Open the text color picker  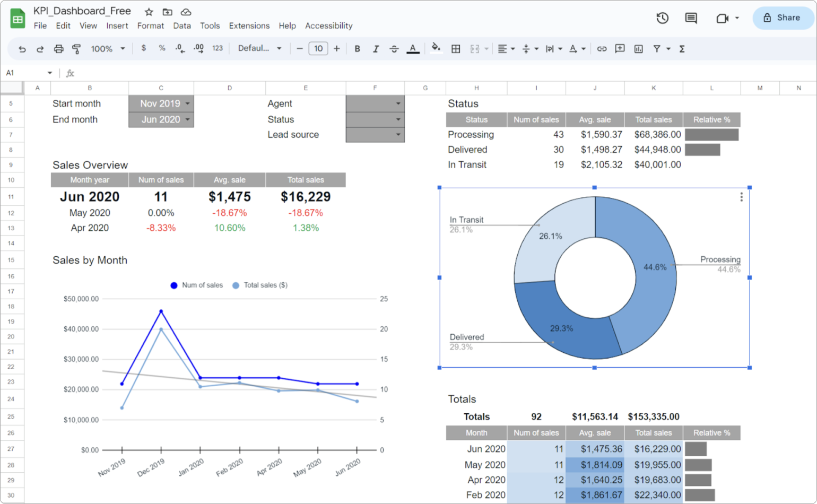click(413, 49)
